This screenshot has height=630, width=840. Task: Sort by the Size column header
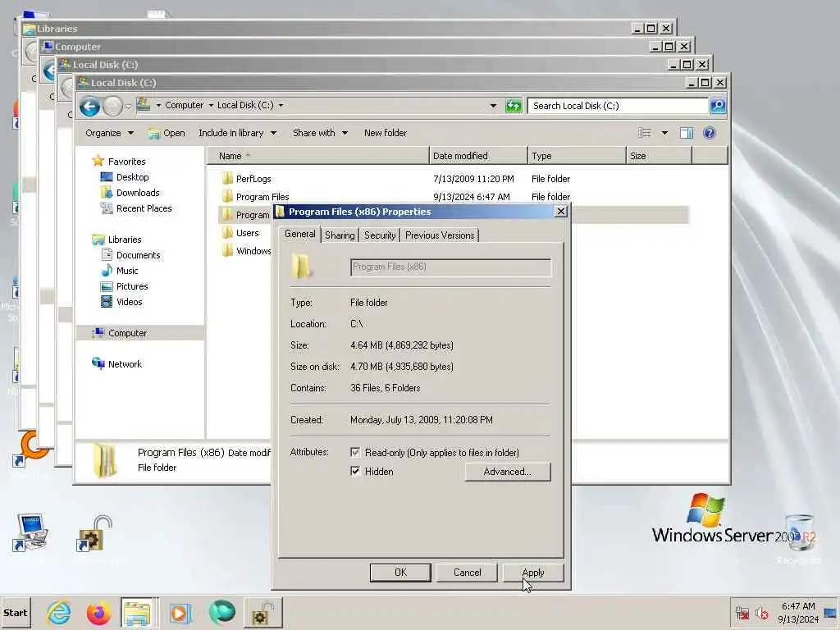point(659,156)
